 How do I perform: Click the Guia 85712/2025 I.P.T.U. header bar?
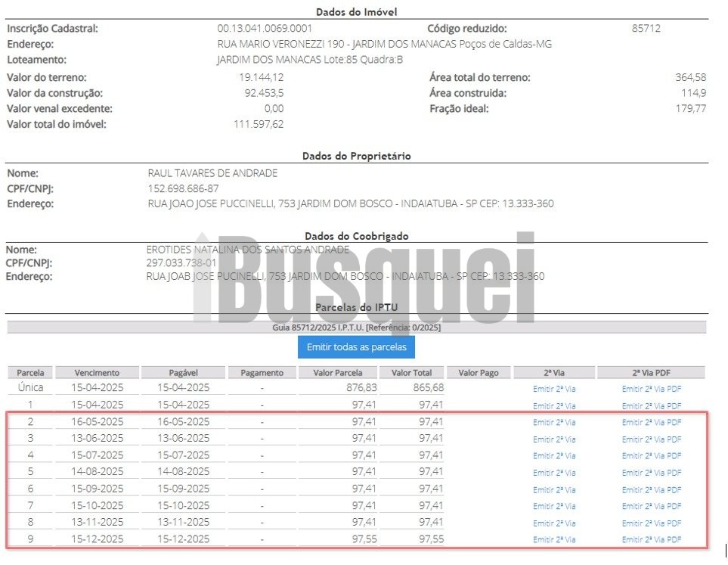point(357,328)
